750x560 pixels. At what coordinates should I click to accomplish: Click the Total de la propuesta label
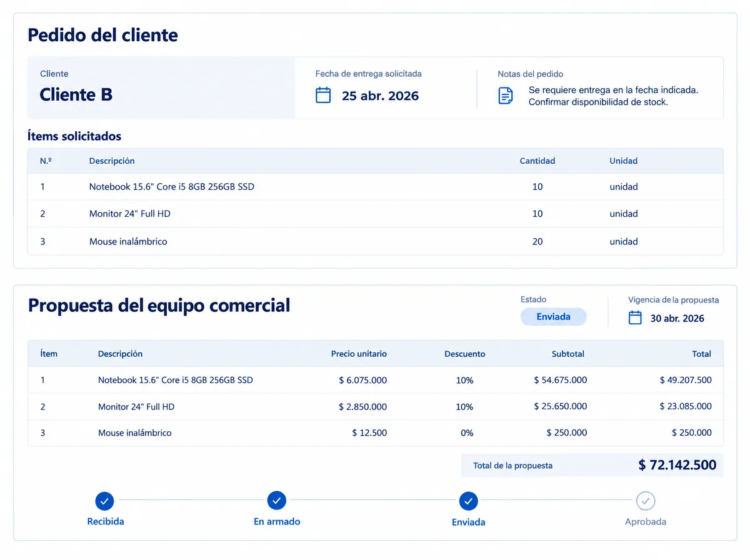click(x=513, y=466)
